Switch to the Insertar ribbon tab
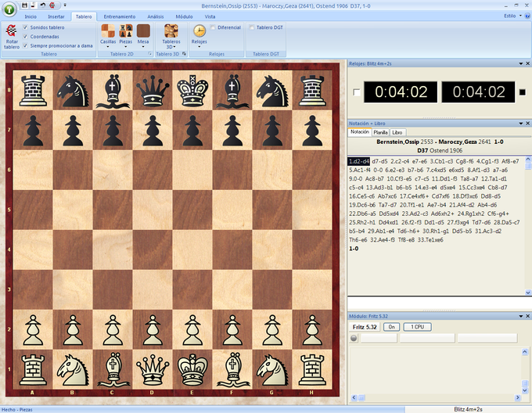The width and height of the screenshot is (532, 413). [56, 16]
